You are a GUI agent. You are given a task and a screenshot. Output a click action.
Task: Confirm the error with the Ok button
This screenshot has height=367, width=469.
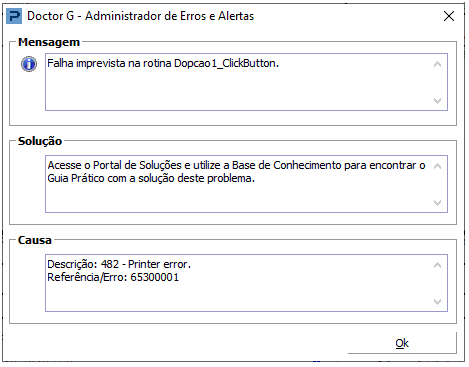[402, 343]
